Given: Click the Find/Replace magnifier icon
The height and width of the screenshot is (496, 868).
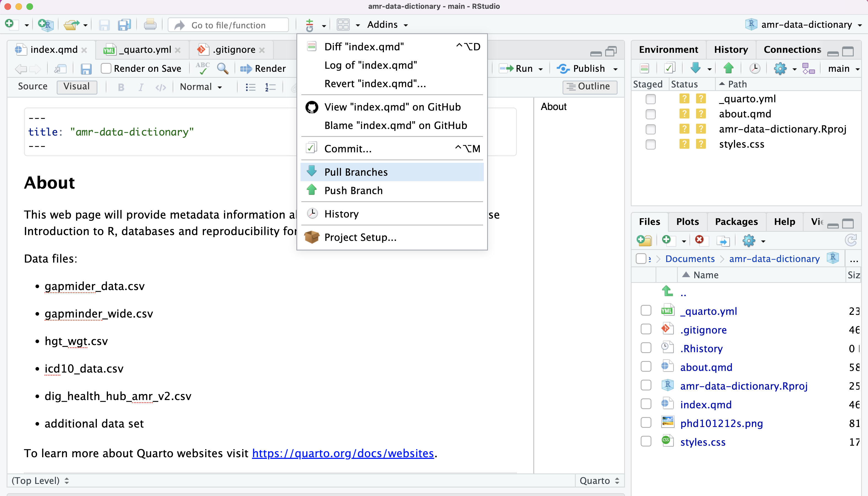Looking at the screenshot, I should pyautogui.click(x=223, y=68).
